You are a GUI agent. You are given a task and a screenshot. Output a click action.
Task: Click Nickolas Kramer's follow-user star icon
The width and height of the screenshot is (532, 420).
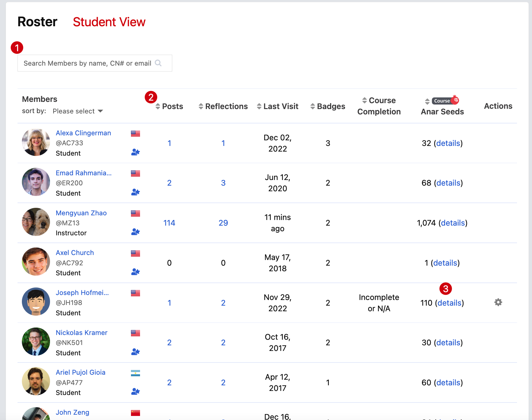tap(135, 352)
